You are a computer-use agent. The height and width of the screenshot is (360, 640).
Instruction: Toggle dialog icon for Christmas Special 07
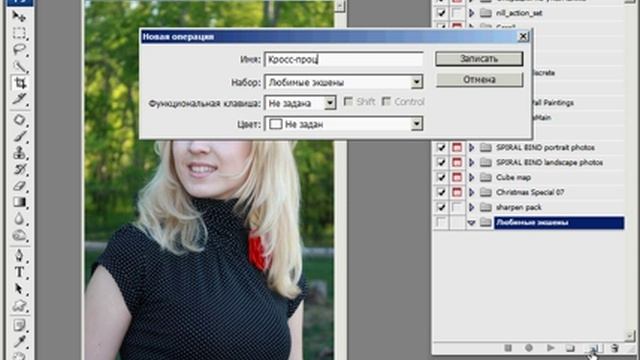(x=457, y=192)
